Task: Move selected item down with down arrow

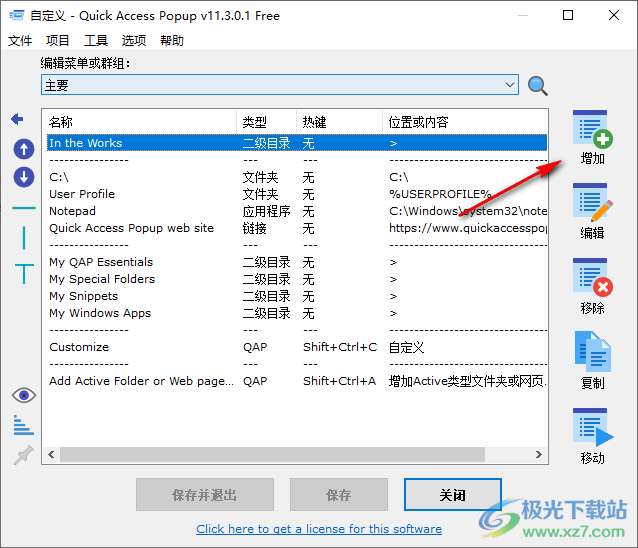Action: point(24,177)
